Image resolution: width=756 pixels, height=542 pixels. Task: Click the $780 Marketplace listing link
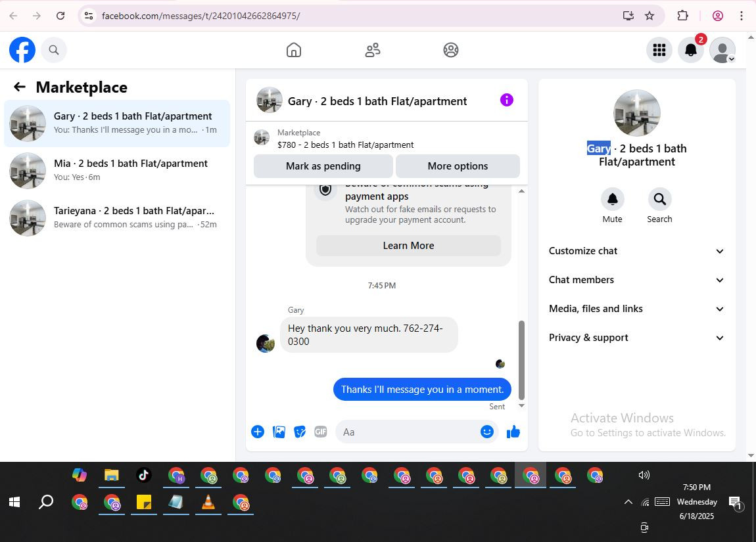click(x=345, y=145)
